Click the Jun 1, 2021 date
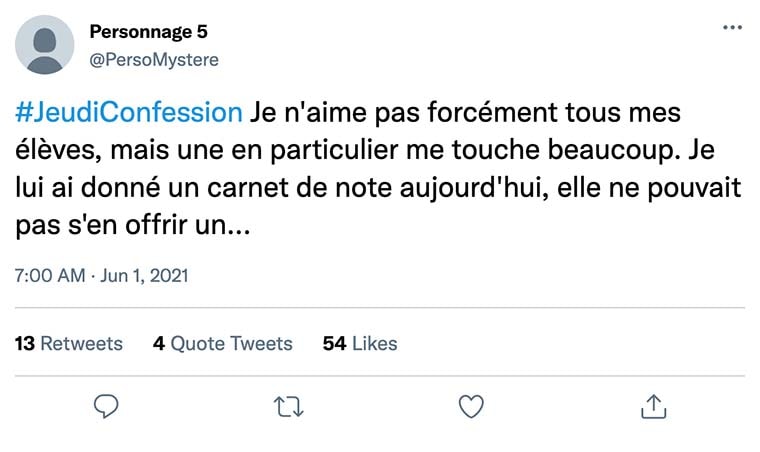760x452 pixels. [x=145, y=275]
